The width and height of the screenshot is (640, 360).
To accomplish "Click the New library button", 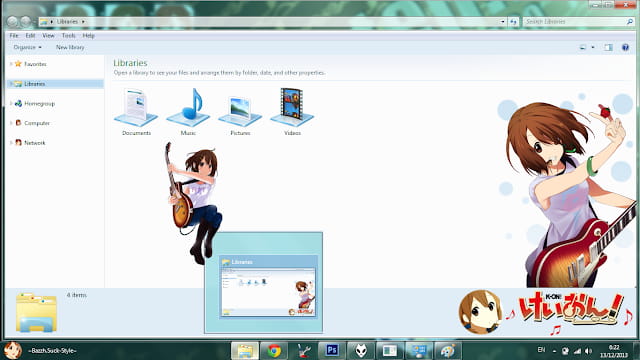I will (x=70, y=47).
